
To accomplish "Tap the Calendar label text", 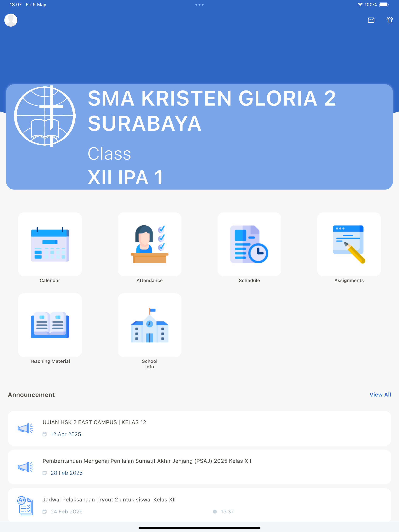I will pos(50,280).
